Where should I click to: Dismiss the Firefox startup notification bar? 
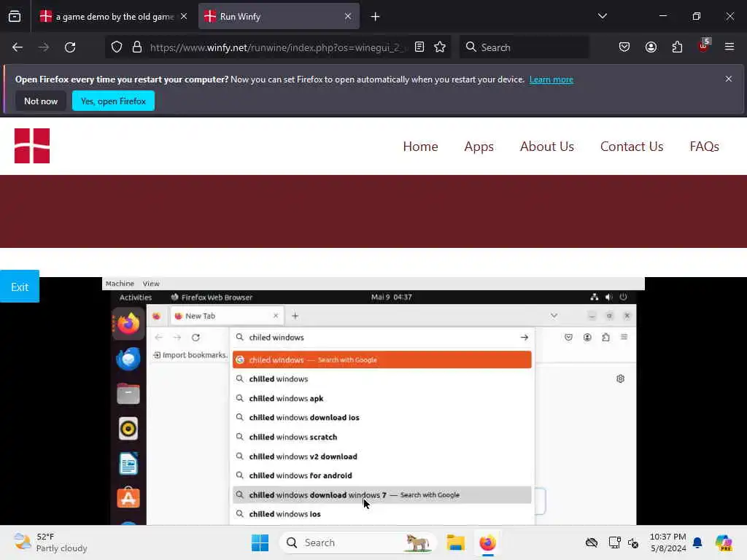729,79
